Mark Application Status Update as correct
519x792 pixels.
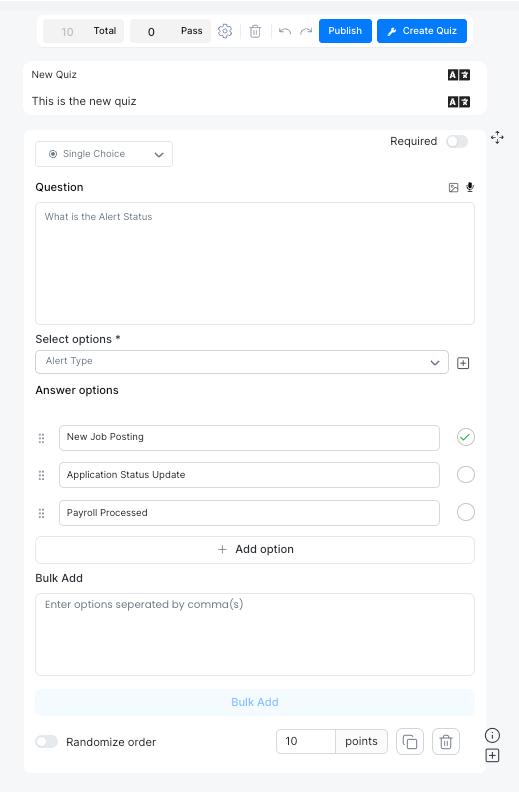coord(465,475)
